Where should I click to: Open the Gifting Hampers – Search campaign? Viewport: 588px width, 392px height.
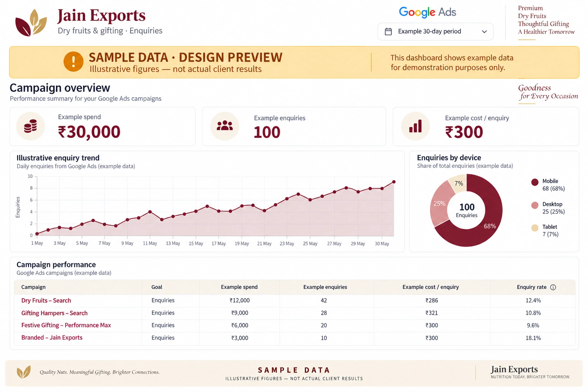pos(54,313)
